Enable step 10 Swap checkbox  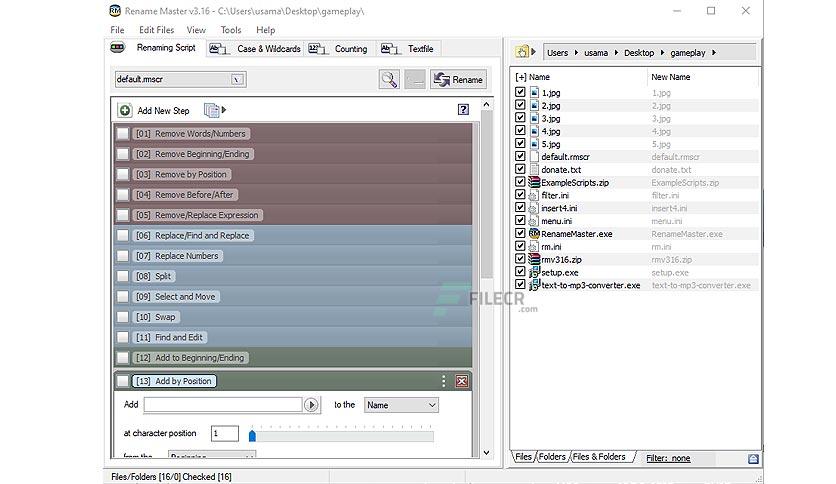[x=123, y=317]
